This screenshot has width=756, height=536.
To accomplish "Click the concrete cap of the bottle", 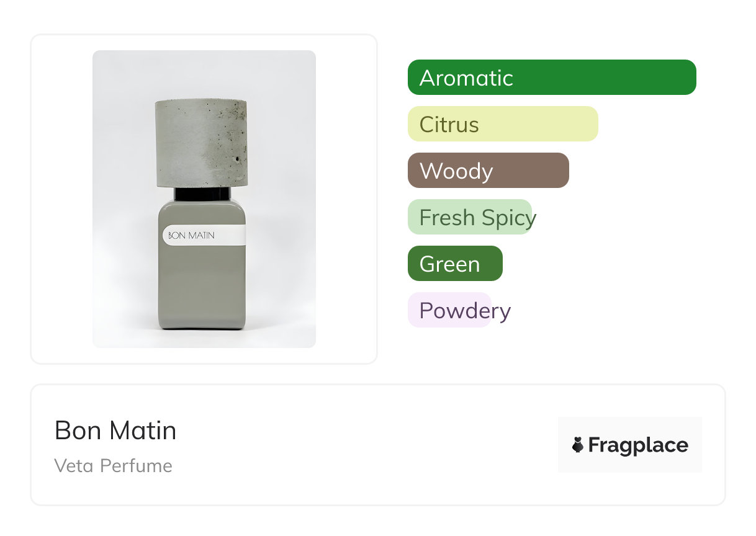I will click(200, 142).
